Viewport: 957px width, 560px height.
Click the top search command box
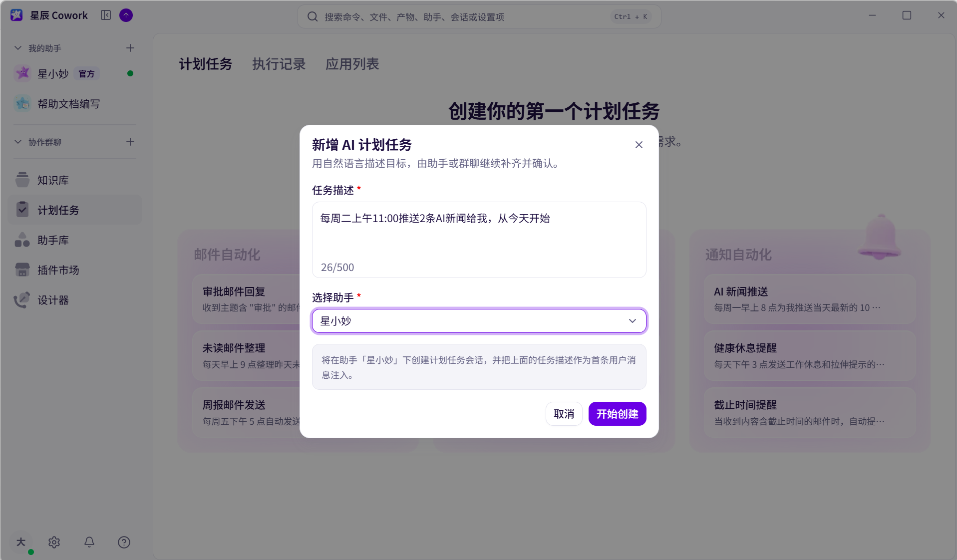[479, 16]
